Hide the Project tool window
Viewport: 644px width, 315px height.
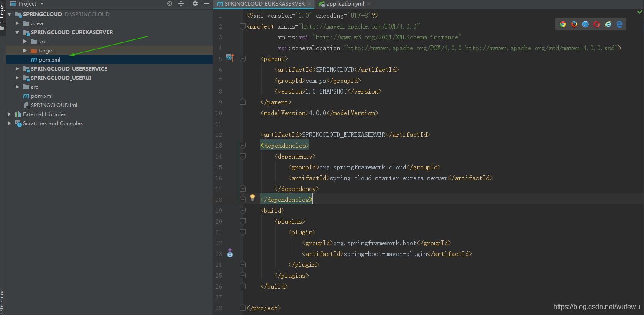(207, 3)
